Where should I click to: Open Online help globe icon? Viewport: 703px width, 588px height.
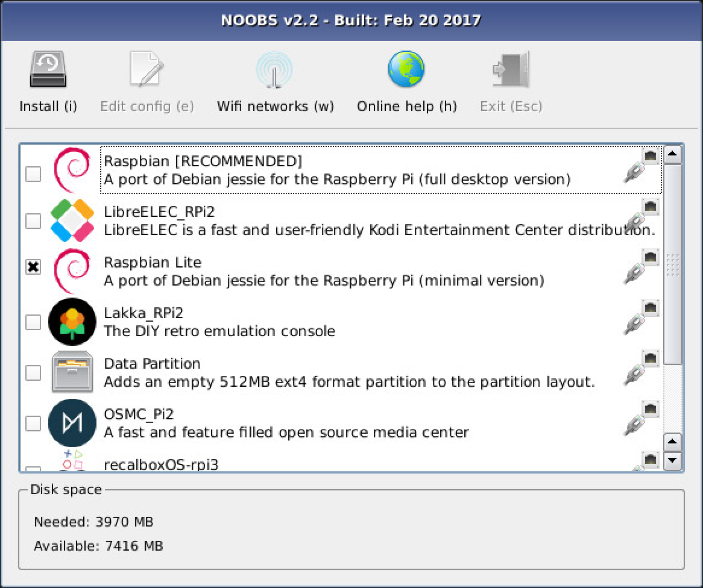pyautogui.click(x=406, y=69)
